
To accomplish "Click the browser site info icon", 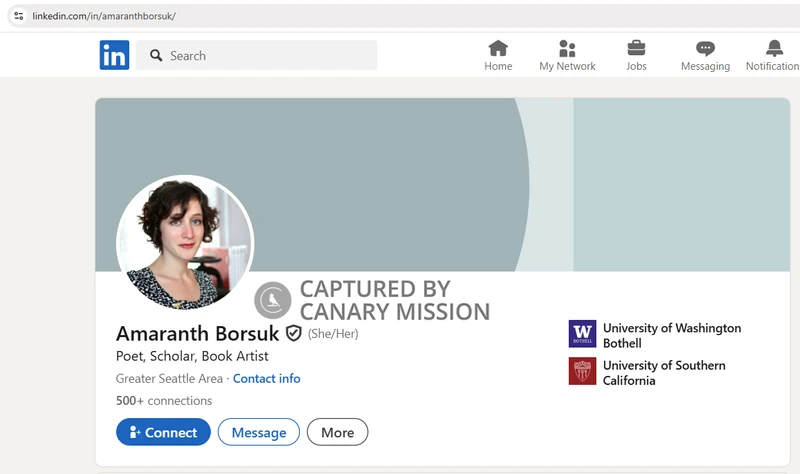I will click(x=19, y=16).
